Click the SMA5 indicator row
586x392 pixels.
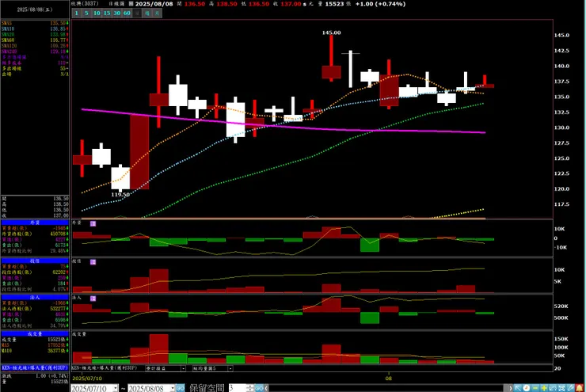pyautogui.click(x=35, y=23)
